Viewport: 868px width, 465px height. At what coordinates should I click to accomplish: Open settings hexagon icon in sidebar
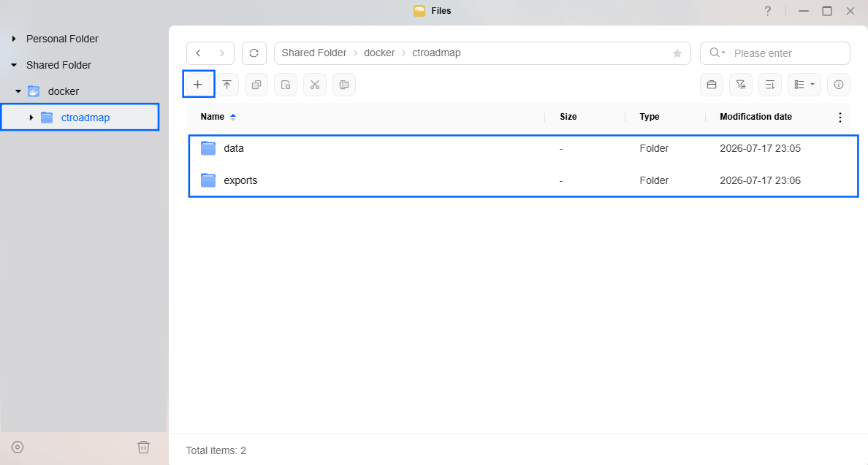[18, 447]
